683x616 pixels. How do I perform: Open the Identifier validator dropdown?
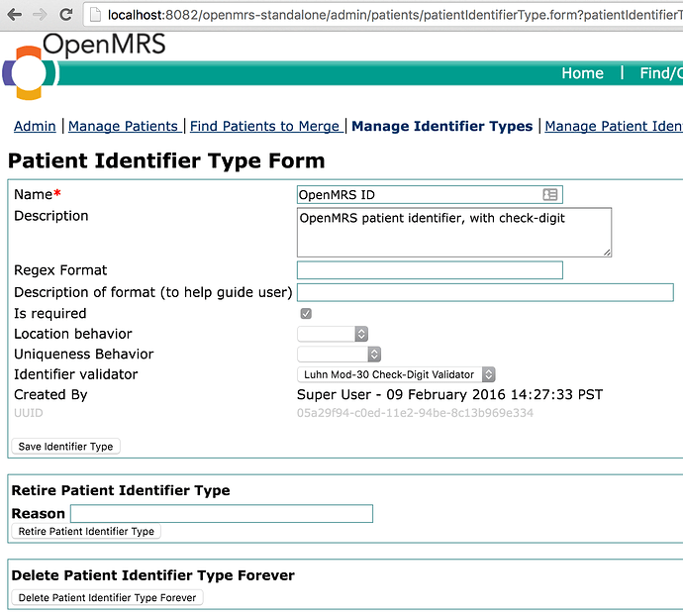(396, 374)
